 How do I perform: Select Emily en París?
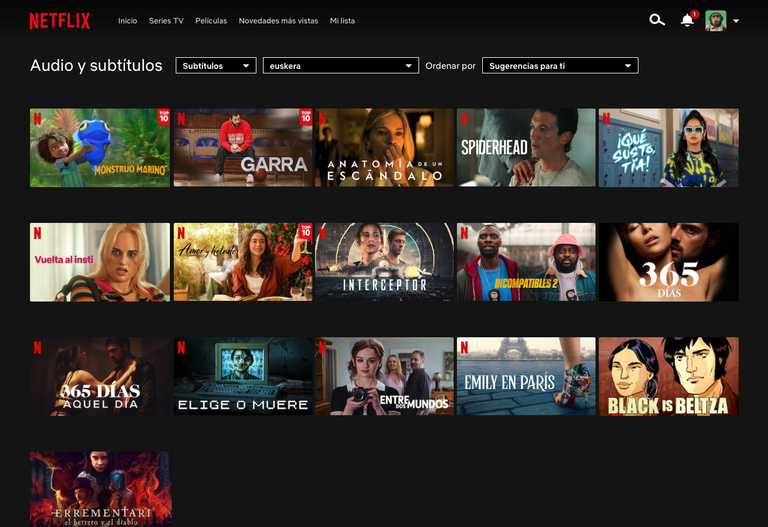click(x=526, y=376)
